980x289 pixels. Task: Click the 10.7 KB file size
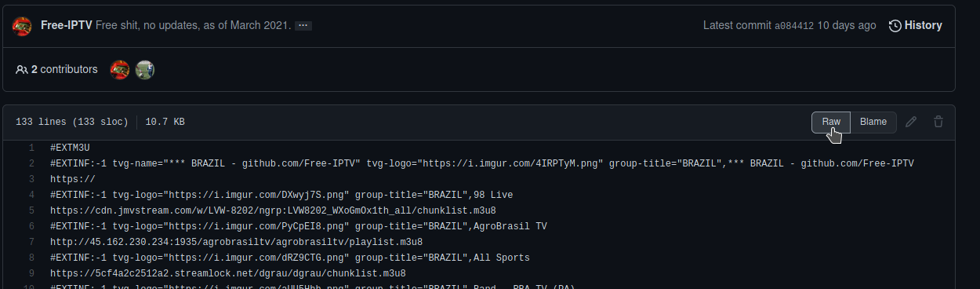coord(165,122)
